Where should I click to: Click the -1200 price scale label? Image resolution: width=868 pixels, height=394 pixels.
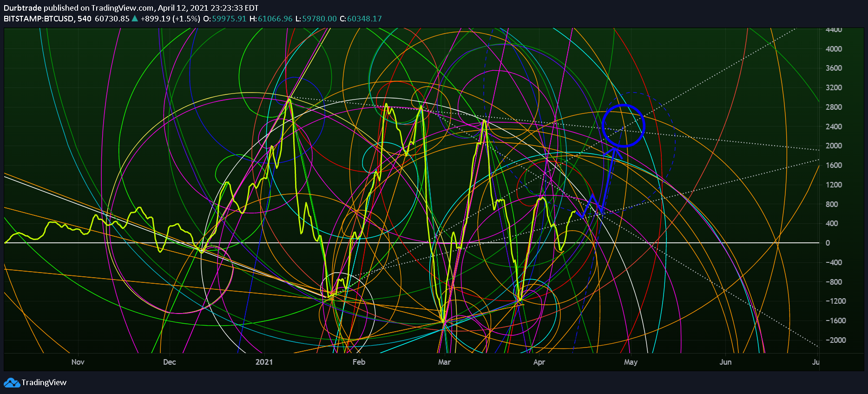[835, 301]
